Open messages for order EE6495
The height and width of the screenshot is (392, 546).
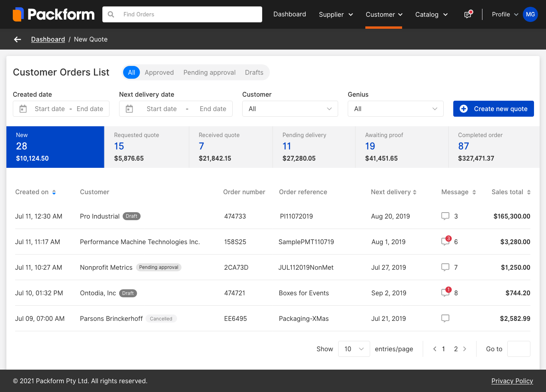click(445, 318)
